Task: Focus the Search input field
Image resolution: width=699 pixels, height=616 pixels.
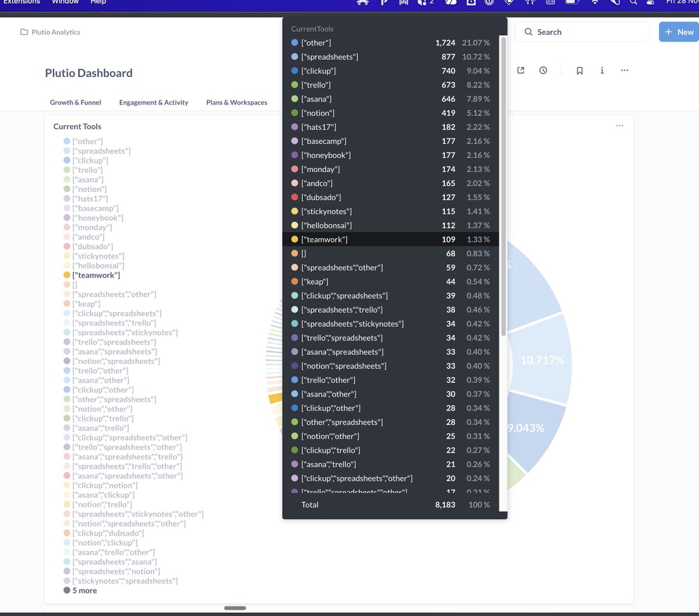Action: pos(582,32)
